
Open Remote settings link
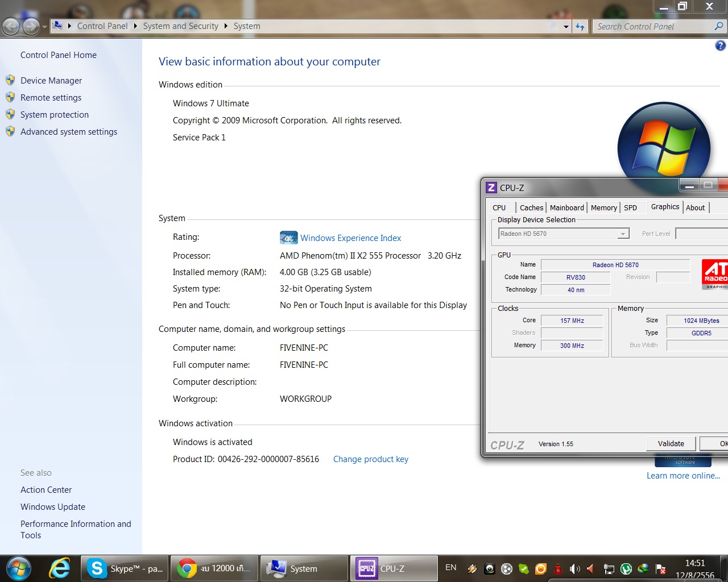click(51, 98)
